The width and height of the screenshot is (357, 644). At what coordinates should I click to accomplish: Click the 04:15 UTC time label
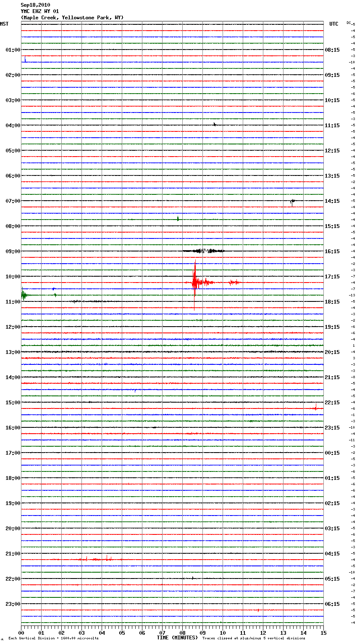pyautogui.click(x=332, y=554)
